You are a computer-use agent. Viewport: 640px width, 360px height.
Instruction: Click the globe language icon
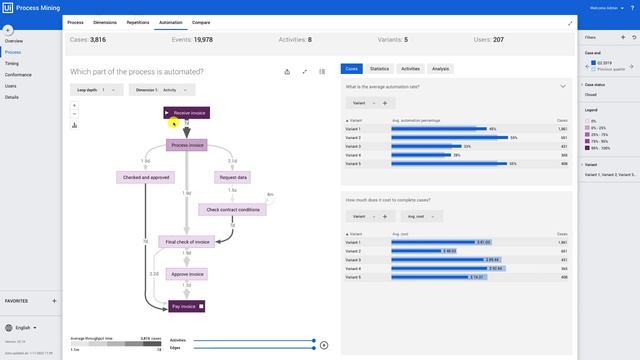[x=9, y=328]
